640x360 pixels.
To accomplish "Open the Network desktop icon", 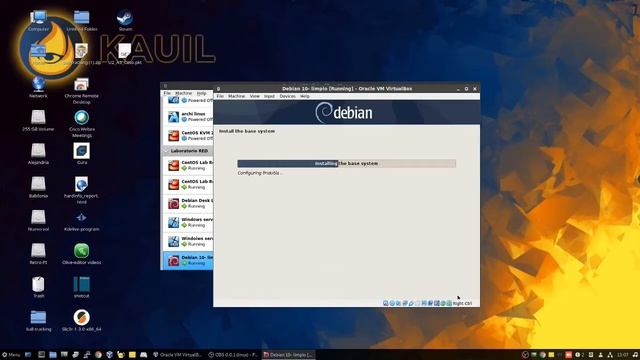I will tap(38, 87).
